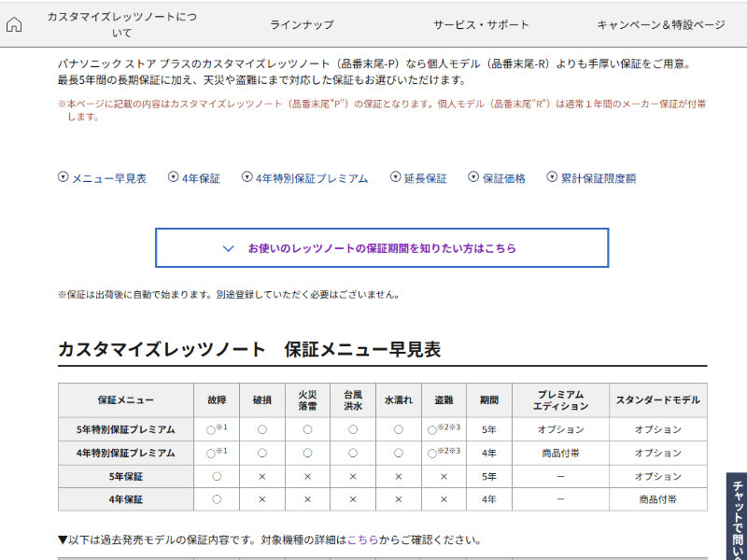This screenshot has height=560, width=747.
Task: Open キャンペーン＆特設ページ navigation item
Action: [x=661, y=25]
